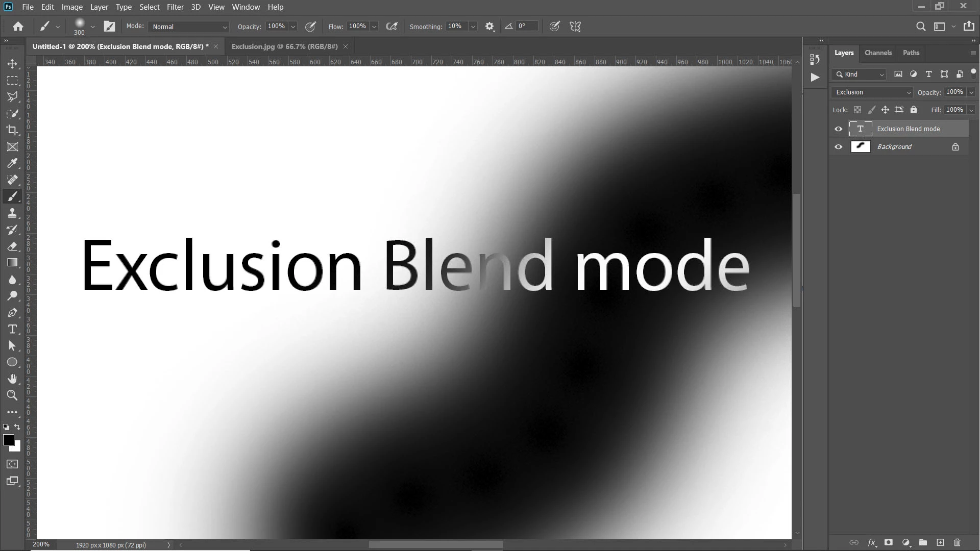
Task: Toggle airbrush-style build-up effects
Action: 391,27
